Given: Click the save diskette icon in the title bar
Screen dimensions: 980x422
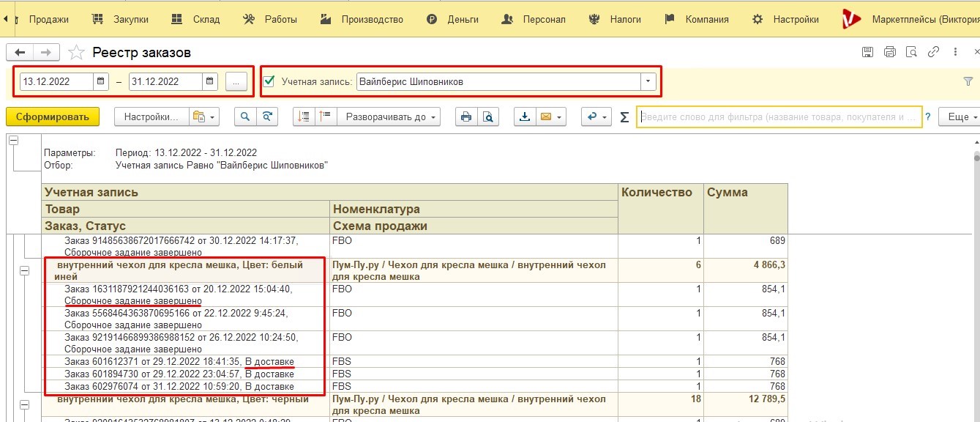Looking at the screenshot, I should coord(867,52).
